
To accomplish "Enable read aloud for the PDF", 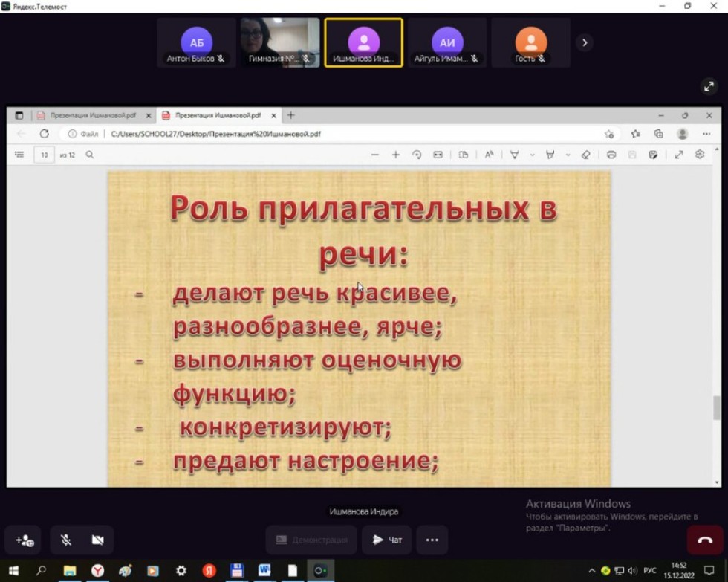I will pos(489,155).
